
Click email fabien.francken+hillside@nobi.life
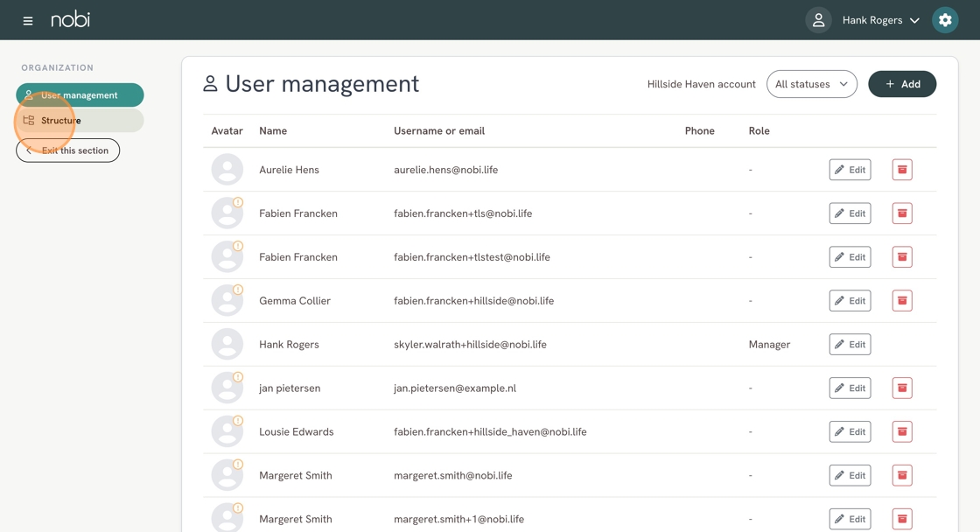pos(473,301)
